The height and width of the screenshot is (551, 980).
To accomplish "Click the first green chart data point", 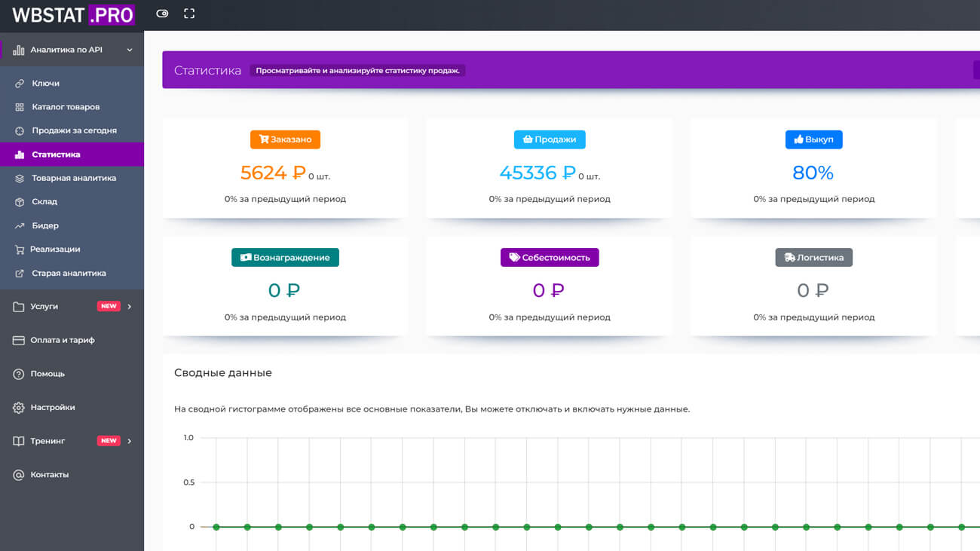I will point(216,527).
